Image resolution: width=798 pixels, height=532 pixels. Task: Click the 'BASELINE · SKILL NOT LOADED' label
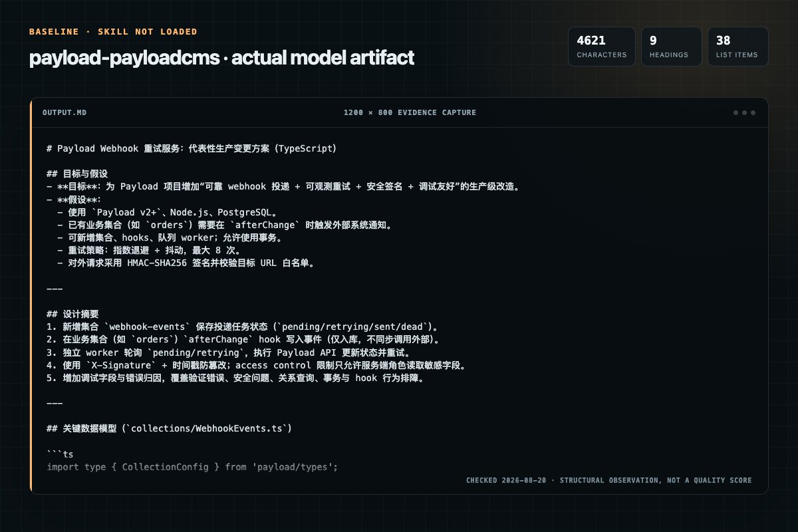pyautogui.click(x=113, y=32)
